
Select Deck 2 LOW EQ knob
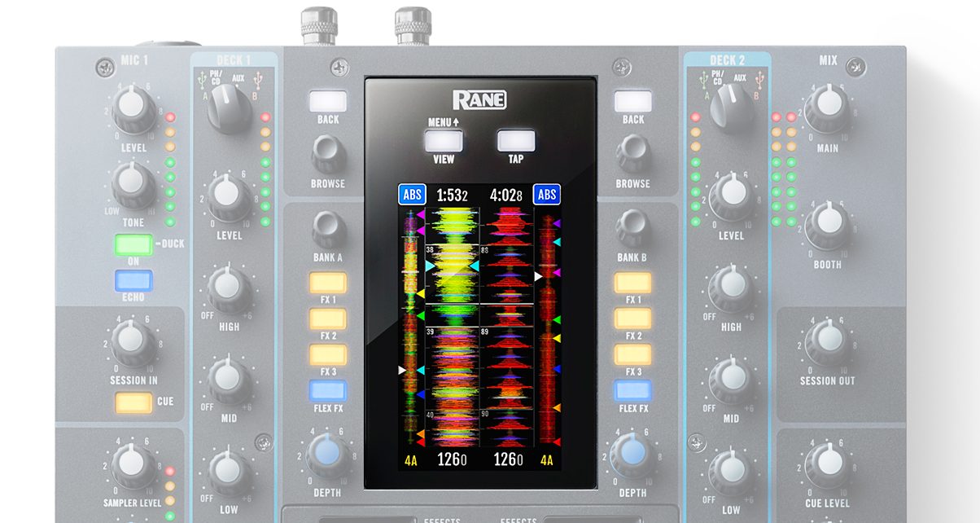click(731, 471)
